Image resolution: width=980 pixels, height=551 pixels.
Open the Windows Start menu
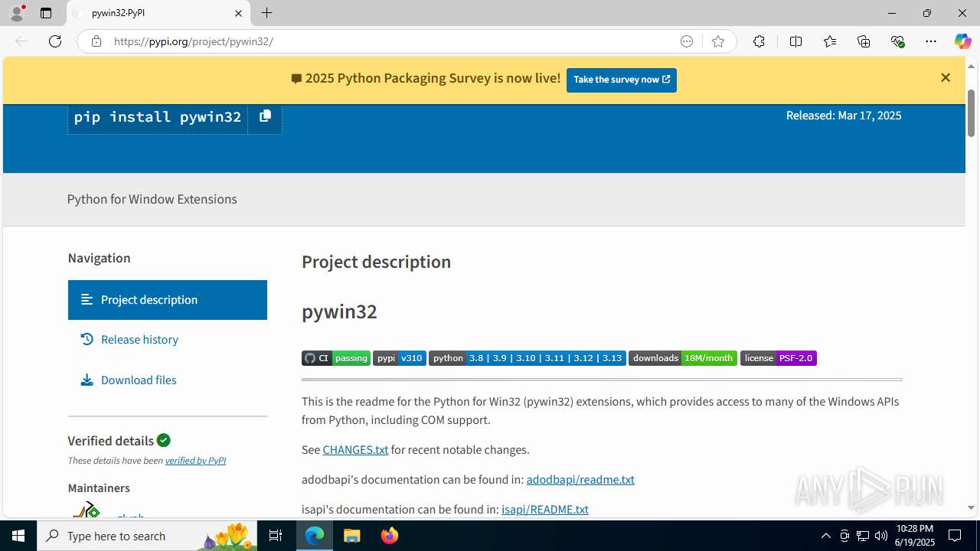point(18,536)
